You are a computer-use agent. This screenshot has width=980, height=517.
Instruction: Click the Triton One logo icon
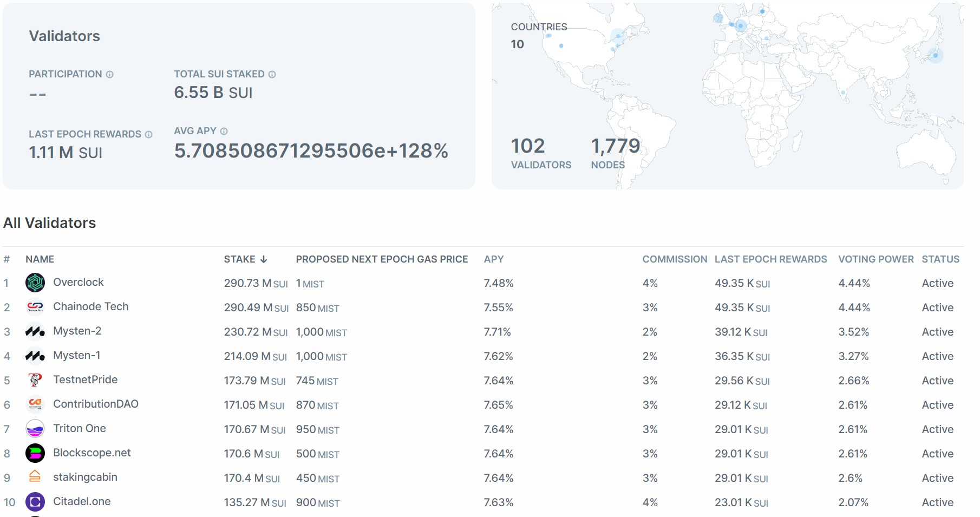click(x=35, y=429)
